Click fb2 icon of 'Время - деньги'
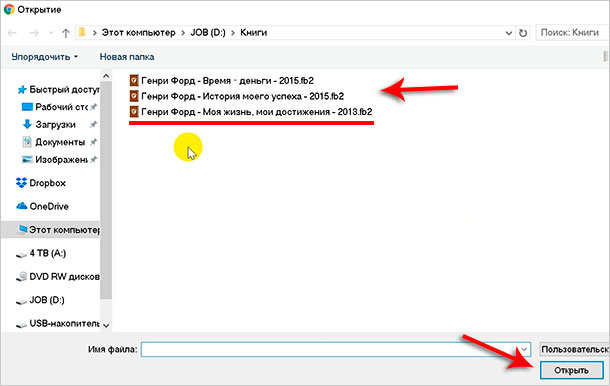This screenshot has height=386, width=610. coord(134,81)
